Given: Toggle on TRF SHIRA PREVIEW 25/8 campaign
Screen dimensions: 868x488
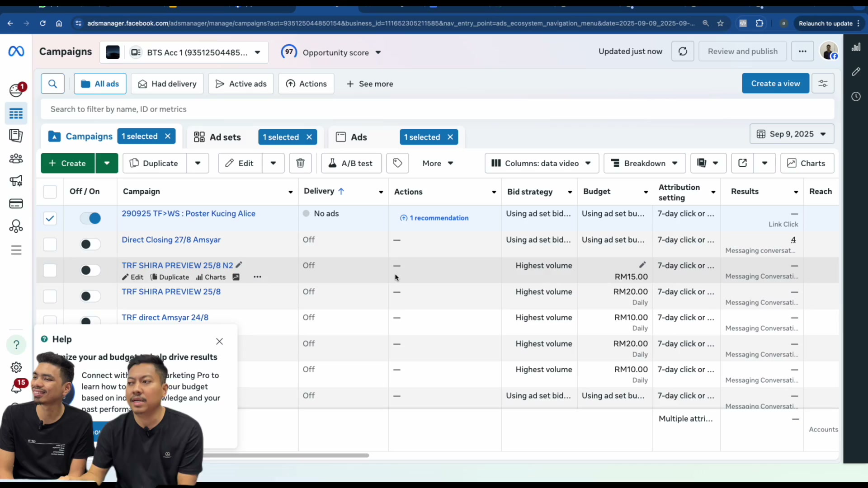Looking at the screenshot, I should pyautogui.click(x=90, y=296).
